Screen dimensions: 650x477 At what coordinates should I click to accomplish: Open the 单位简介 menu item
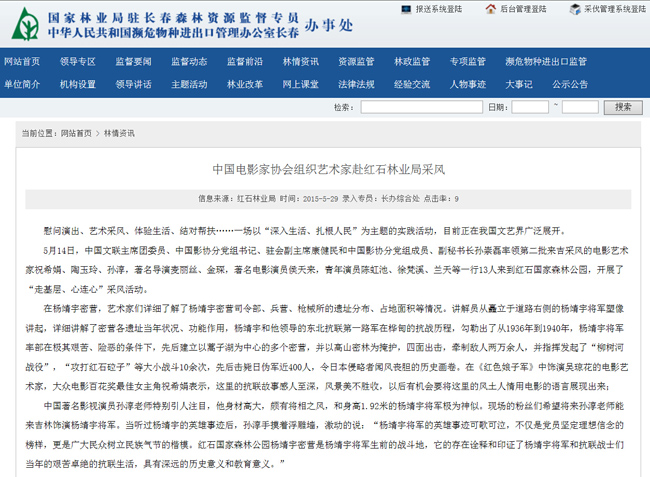pyautogui.click(x=22, y=85)
